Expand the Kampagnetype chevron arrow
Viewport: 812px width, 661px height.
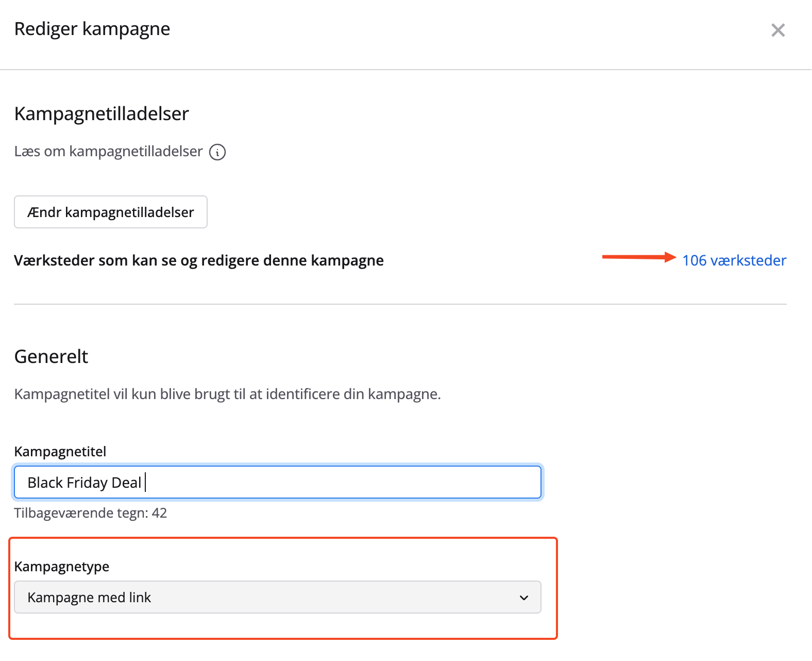(x=524, y=598)
